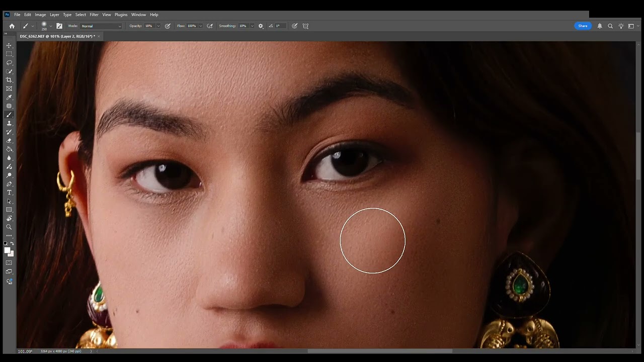
Task: Select the Blur tool
Action: [9, 158]
